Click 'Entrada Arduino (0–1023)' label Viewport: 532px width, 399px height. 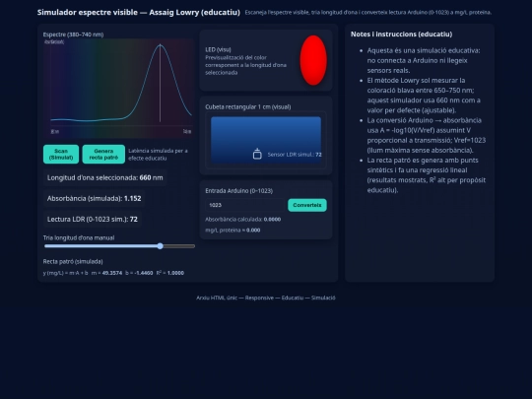pos(238,191)
